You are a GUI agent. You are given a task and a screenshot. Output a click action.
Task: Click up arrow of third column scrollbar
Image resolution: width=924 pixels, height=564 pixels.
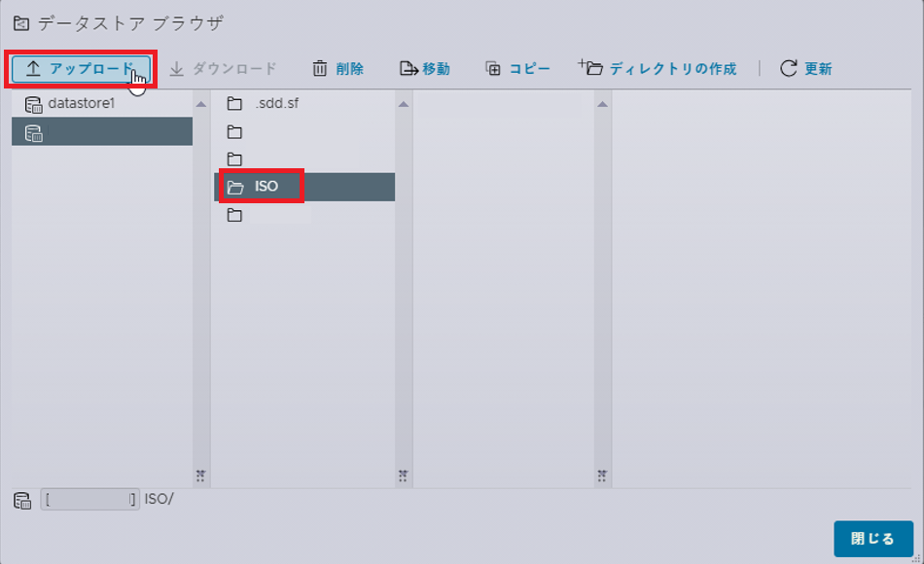(x=602, y=104)
